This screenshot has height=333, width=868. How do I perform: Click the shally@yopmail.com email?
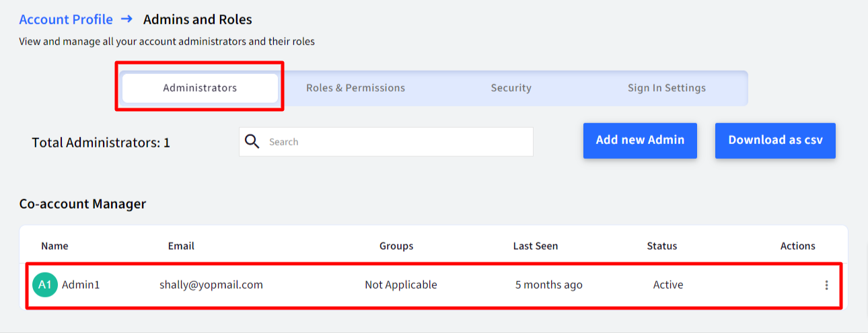coord(211,285)
